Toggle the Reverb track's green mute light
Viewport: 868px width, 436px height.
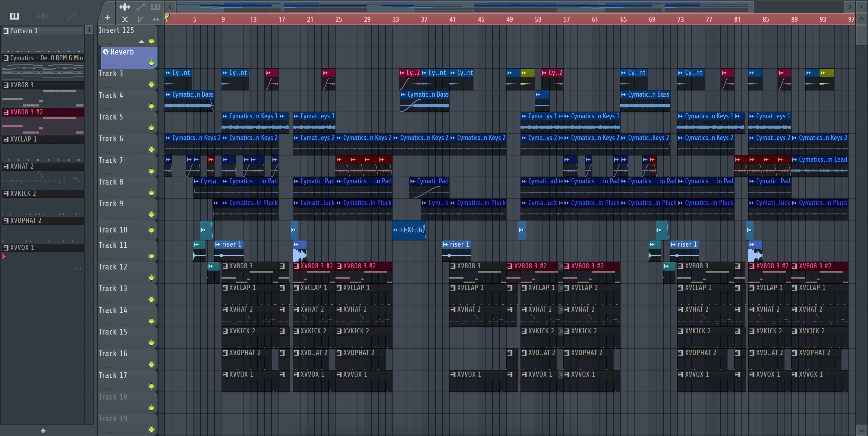pyautogui.click(x=152, y=63)
